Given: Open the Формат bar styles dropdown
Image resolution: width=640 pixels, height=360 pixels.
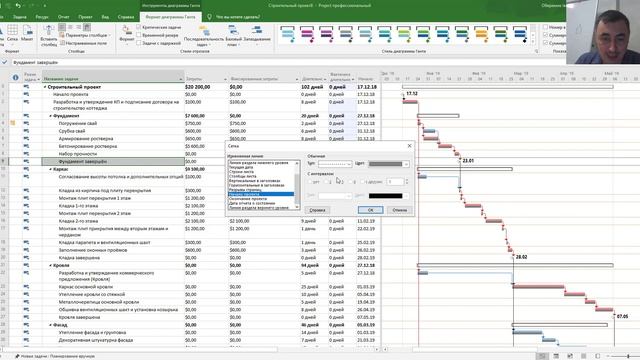Looking at the screenshot, I should (x=127, y=35).
